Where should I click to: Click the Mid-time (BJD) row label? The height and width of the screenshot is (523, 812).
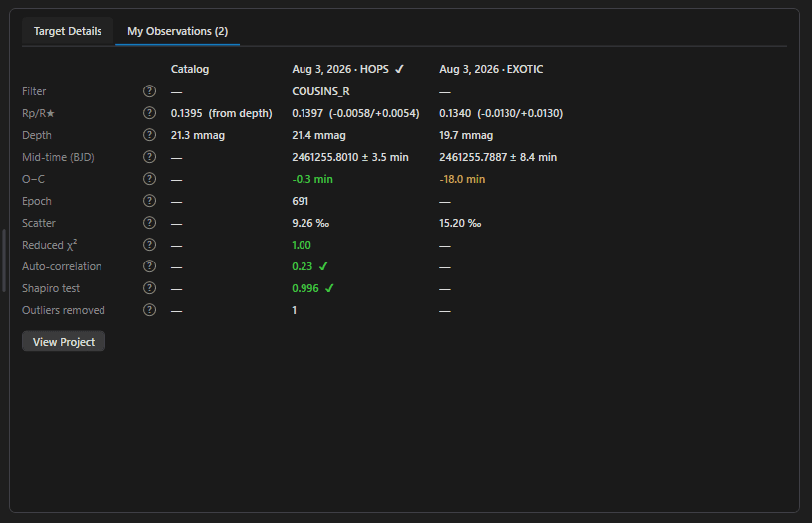coord(58,157)
